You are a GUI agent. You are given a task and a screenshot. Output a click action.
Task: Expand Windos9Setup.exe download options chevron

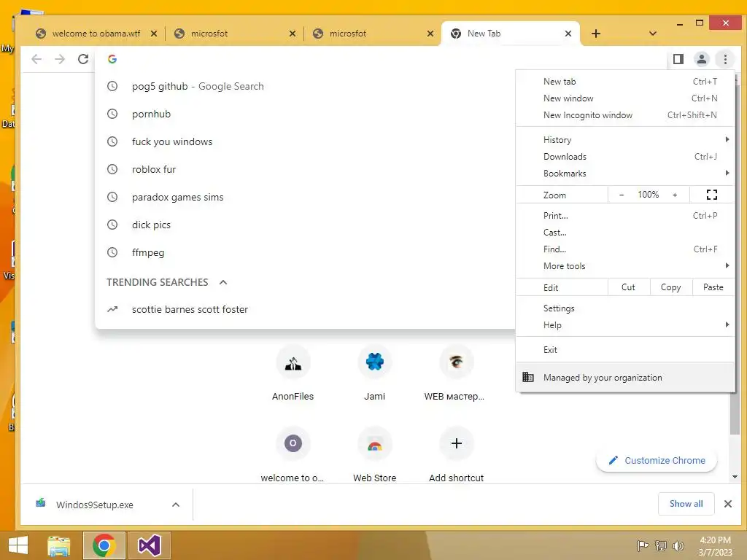point(175,505)
